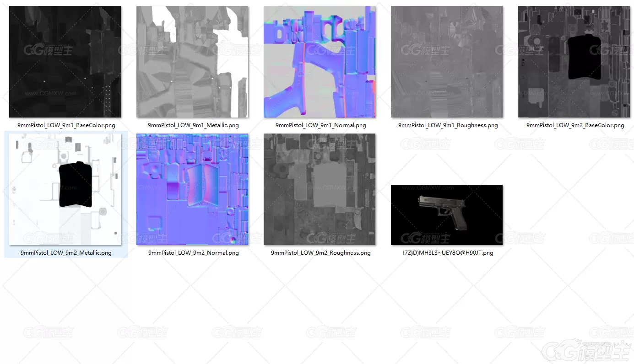
Task: Click file name 9mmPistol_LOW_9m2_Normal.png
Action: pos(193,253)
